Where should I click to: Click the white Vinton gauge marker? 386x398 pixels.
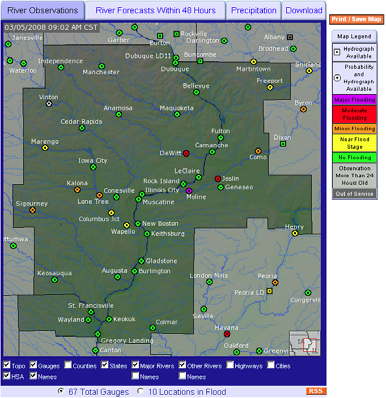(x=49, y=104)
